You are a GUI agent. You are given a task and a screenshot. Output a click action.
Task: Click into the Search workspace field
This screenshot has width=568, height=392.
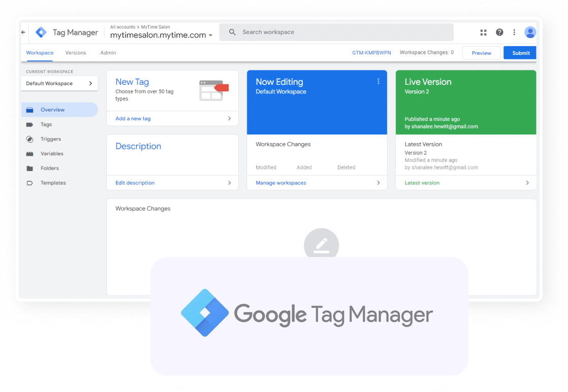pos(336,32)
